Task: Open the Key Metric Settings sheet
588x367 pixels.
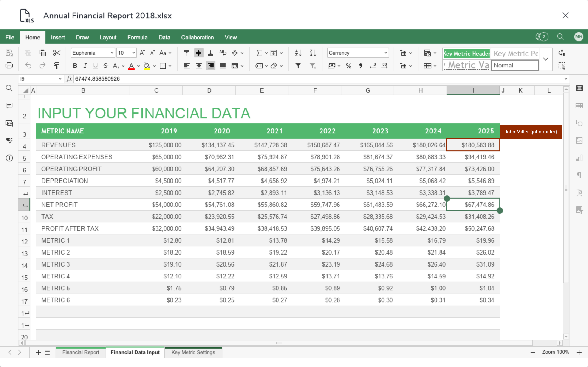Action: [x=193, y=353]
